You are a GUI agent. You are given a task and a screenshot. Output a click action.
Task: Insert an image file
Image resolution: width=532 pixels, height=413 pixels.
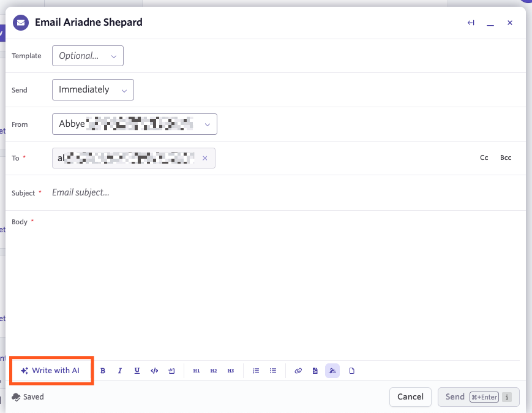tap(315, 371)
